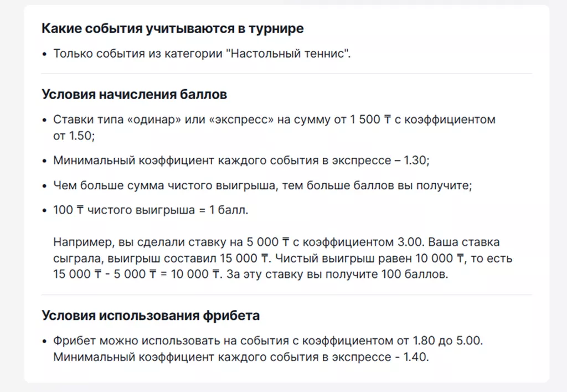
Task: Click the tenge symbol after 1 500
Action: 387,120
